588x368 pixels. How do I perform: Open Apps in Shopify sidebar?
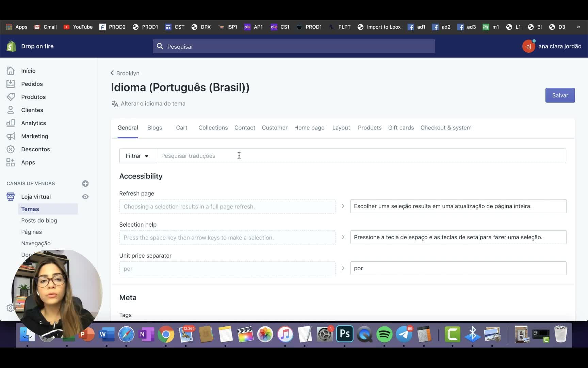pos(28,163)
